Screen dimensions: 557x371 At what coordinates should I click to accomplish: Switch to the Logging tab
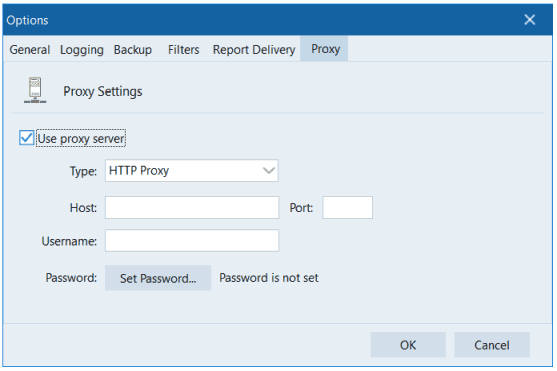point(82,49)
